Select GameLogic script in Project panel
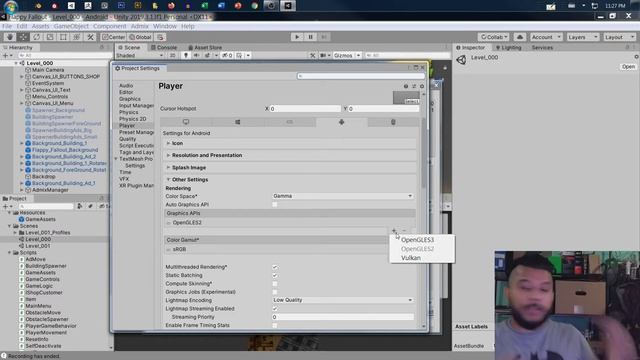This screenshot has width=640, height=360. pyautogui.click(x=39, y=286)
